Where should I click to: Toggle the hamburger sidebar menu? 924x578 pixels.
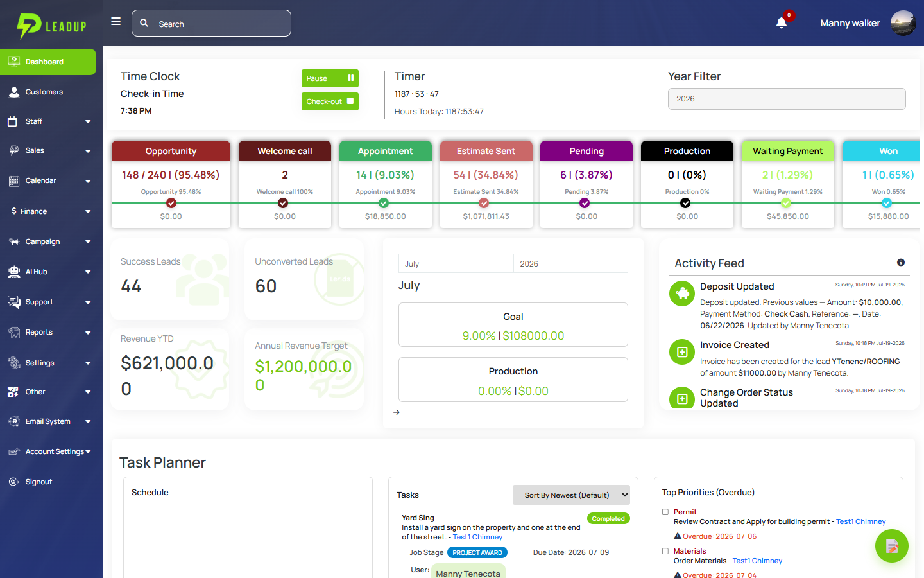tap(116, 21)
